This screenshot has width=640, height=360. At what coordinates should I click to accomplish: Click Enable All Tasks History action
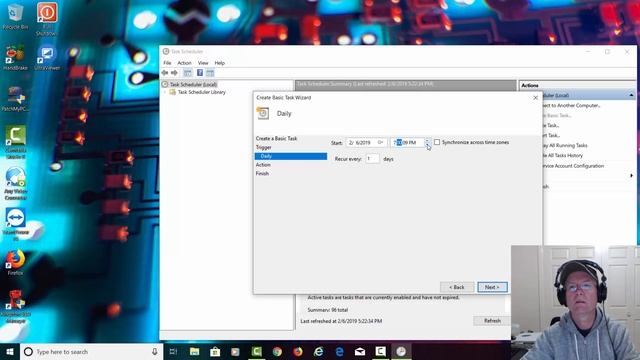coord(563,156)
